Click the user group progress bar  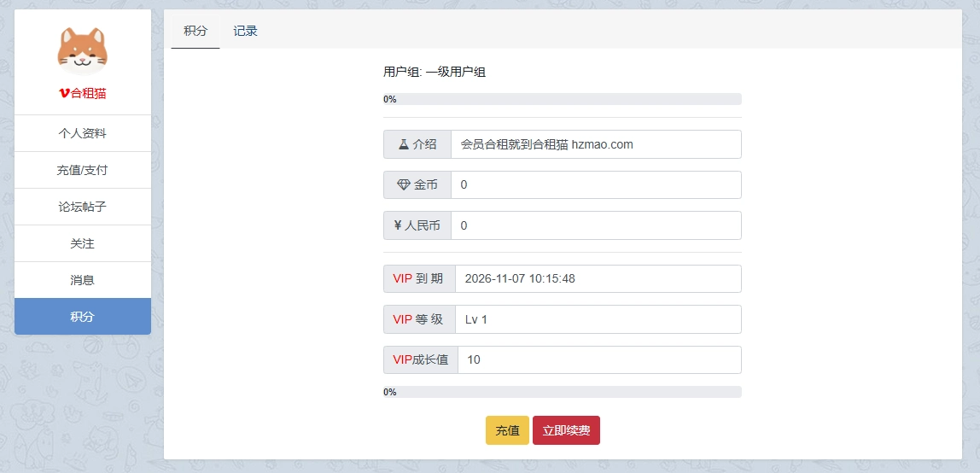click(x=562, y=99)
